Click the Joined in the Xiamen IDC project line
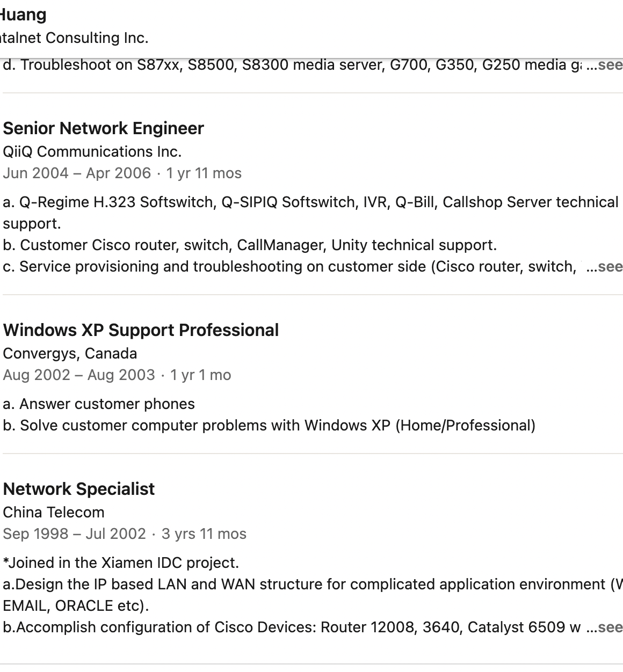 point(121,563)
